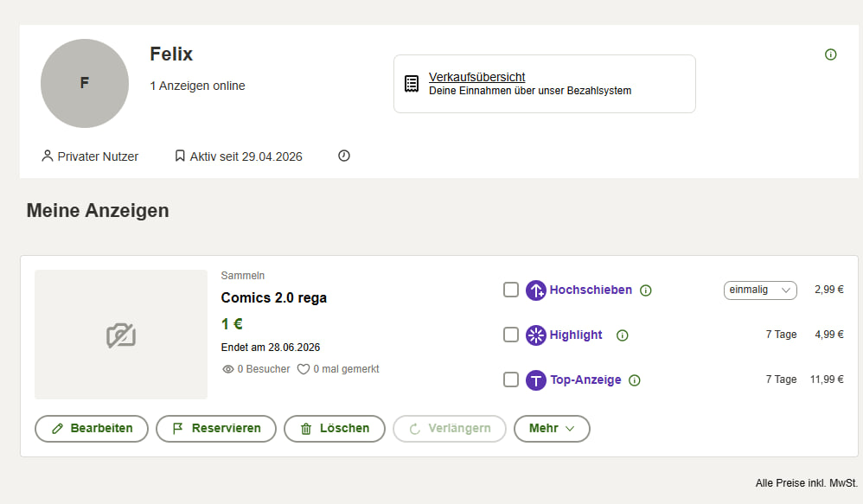
Task: Click the green info icon at top right
Action: tap(830, 54)
